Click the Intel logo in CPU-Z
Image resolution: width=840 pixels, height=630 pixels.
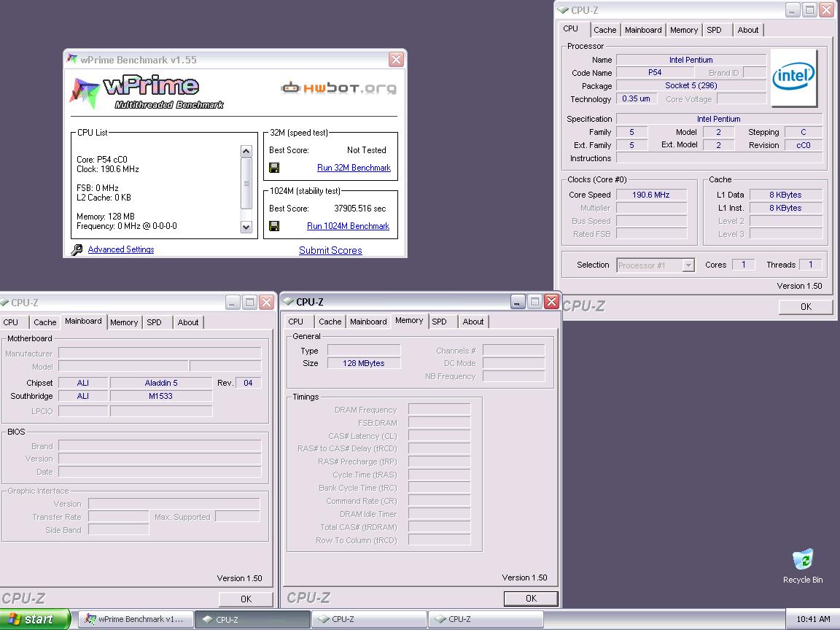coord(793,78)
